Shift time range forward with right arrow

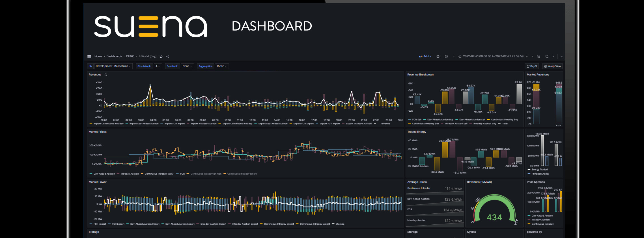pos(532,57)
